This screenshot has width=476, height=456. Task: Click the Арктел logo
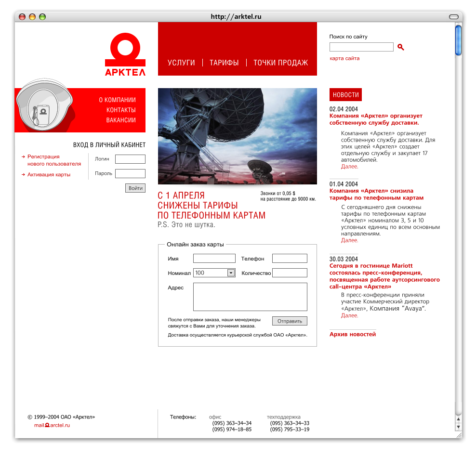click(x=125, y=54)
